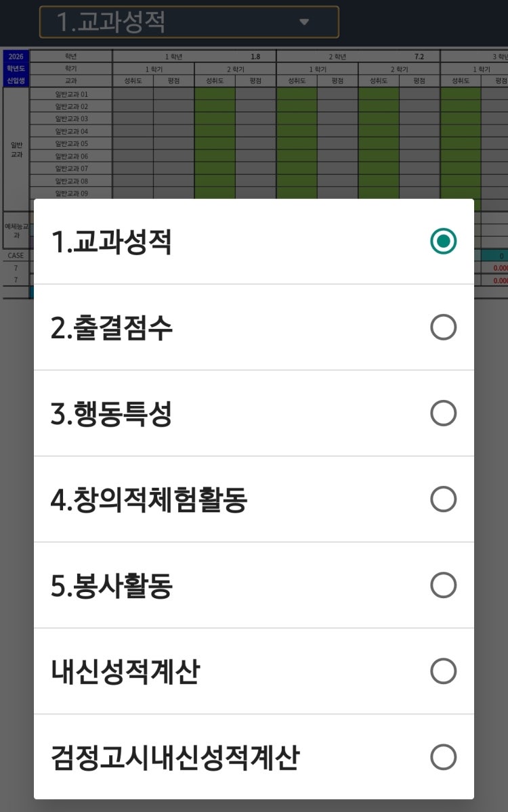Click the 일반교과 05 row label

pos(71,143)
